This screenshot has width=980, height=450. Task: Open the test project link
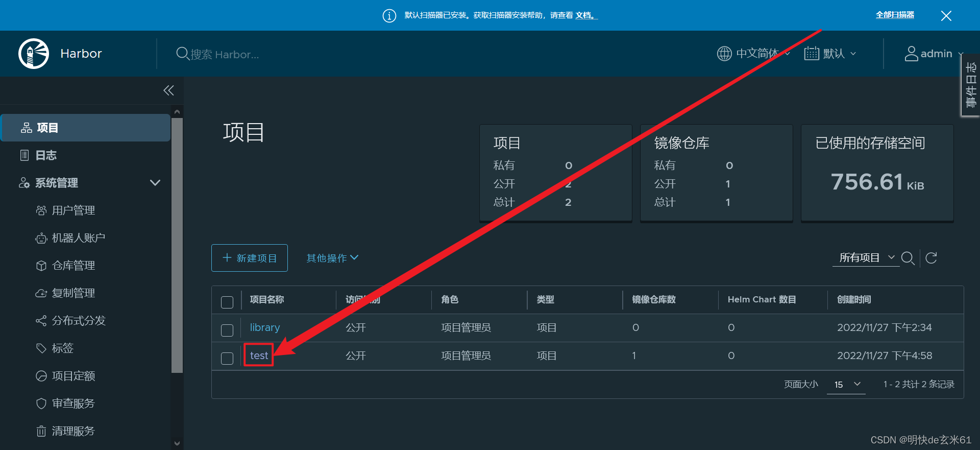pos(259,356)
